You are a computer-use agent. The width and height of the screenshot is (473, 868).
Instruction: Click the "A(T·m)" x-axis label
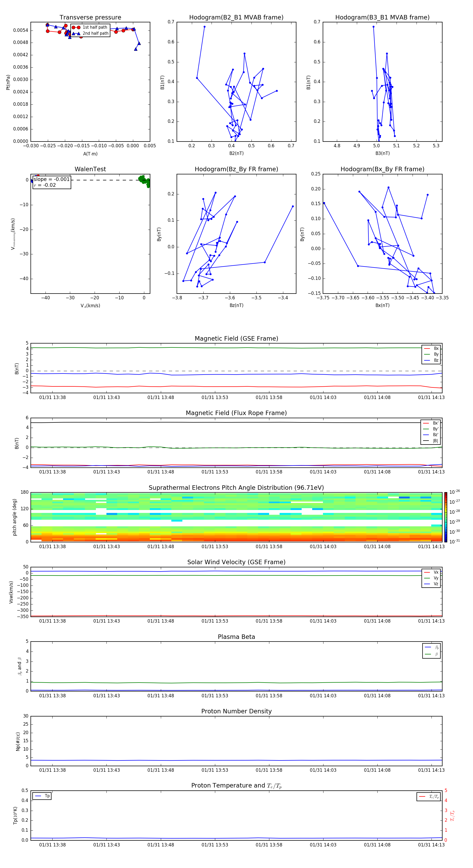[90, 154]
